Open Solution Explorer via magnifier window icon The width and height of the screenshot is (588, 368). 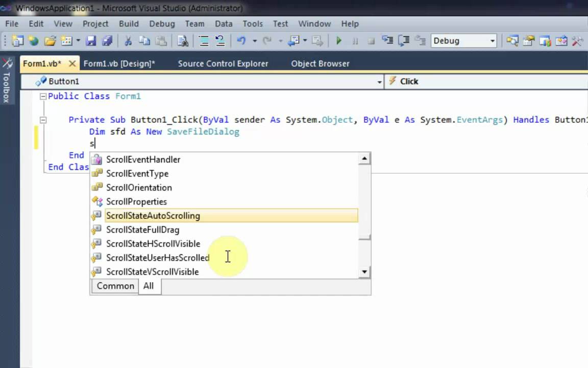point(512,40)
